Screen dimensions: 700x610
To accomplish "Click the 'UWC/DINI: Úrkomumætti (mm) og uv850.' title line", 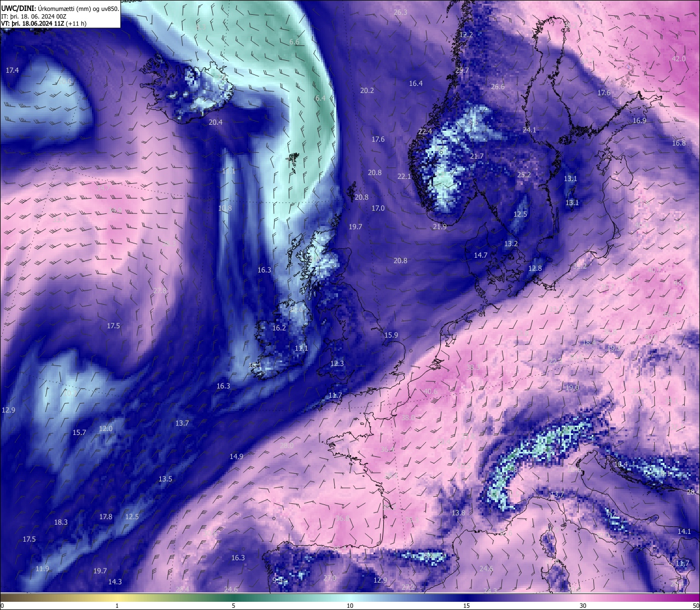I will 60,8.
